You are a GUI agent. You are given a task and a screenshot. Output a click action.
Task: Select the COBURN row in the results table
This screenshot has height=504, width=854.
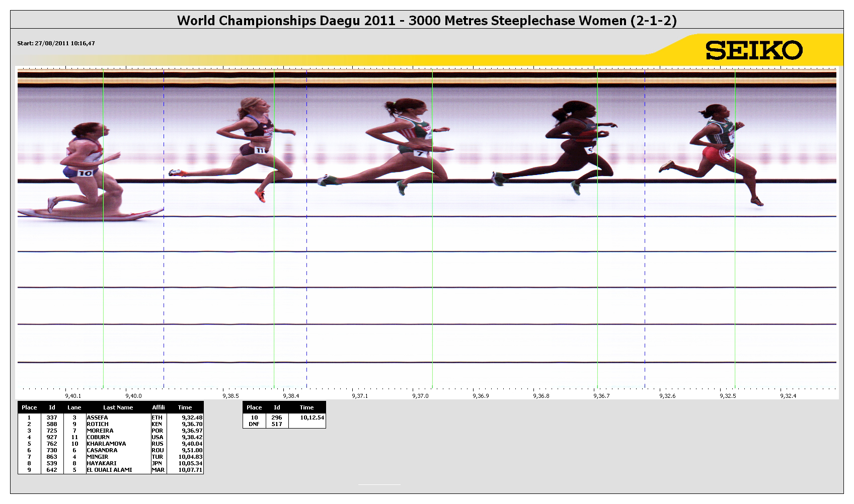tap(111, 437)
